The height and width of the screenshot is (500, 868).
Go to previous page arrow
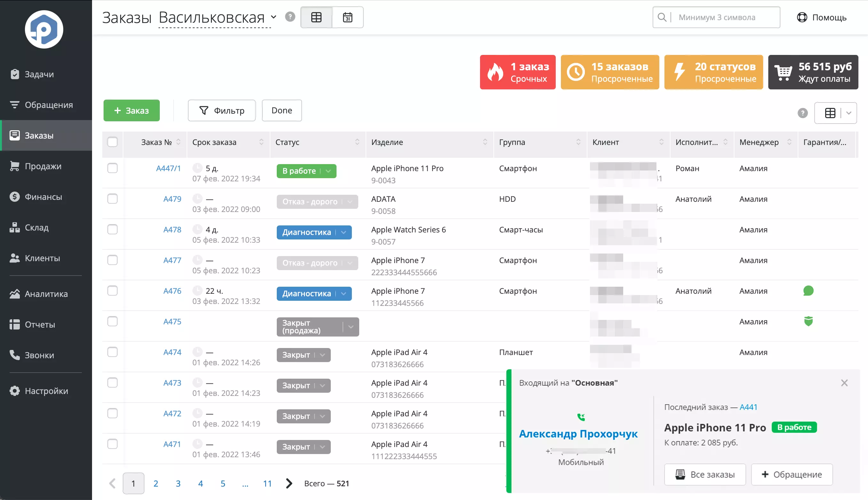coord(112,483)
